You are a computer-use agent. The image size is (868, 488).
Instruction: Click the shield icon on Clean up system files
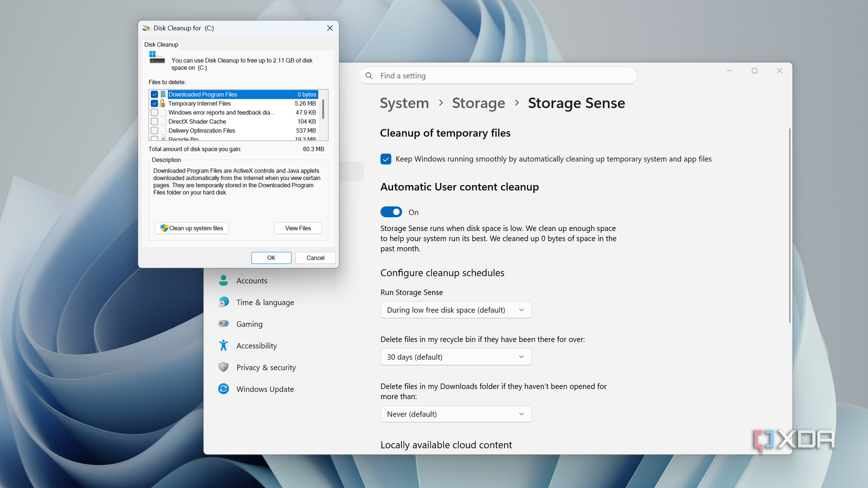click(x=164, y=228)
